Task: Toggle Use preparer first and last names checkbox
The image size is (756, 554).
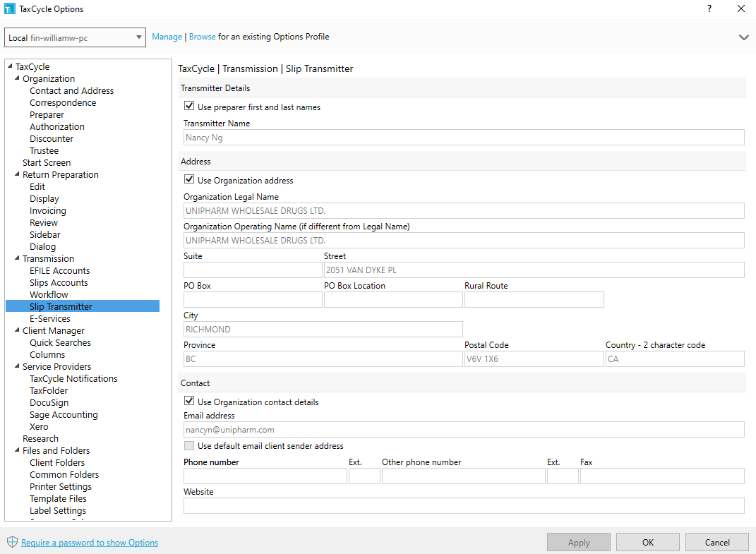Action: 189,106
